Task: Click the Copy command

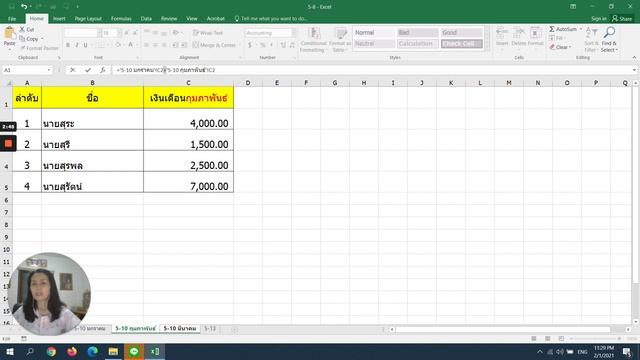Action: [x=32, y=39]
